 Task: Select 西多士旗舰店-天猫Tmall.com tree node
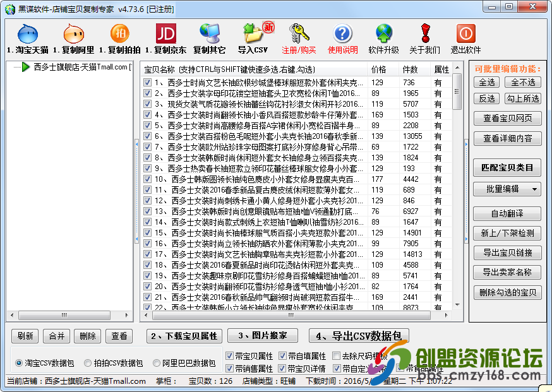pos(82,67)
